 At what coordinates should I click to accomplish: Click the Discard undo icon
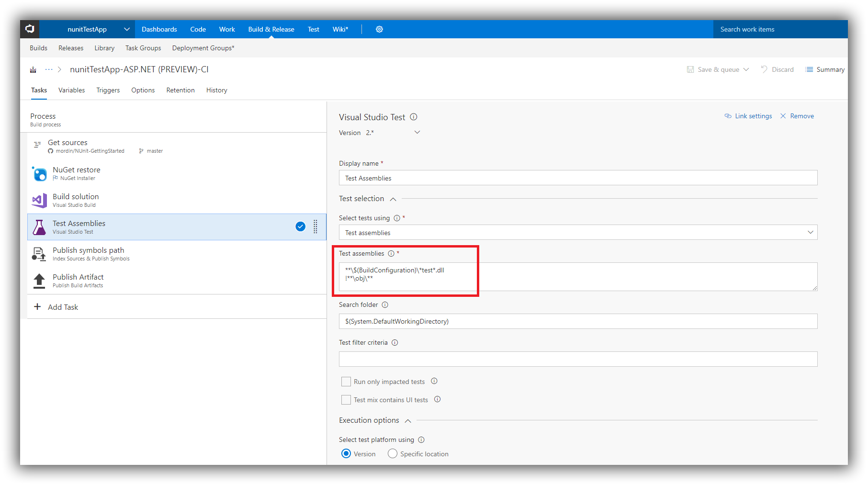click(764, 69)
